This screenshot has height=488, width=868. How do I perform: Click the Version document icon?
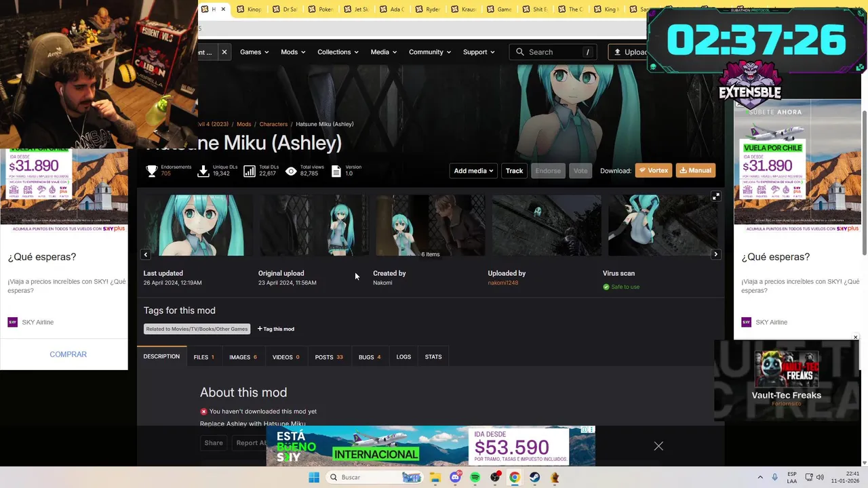point(336,171)
